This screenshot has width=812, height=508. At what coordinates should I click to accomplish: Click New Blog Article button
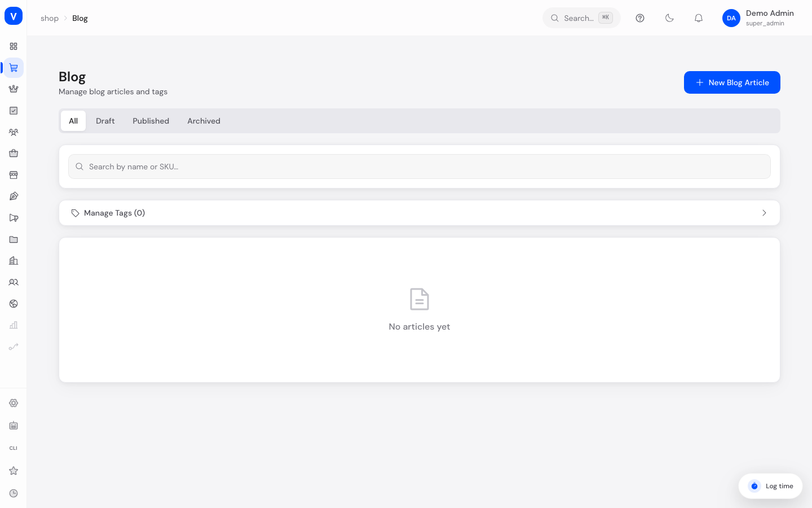[x=732, y=82]
